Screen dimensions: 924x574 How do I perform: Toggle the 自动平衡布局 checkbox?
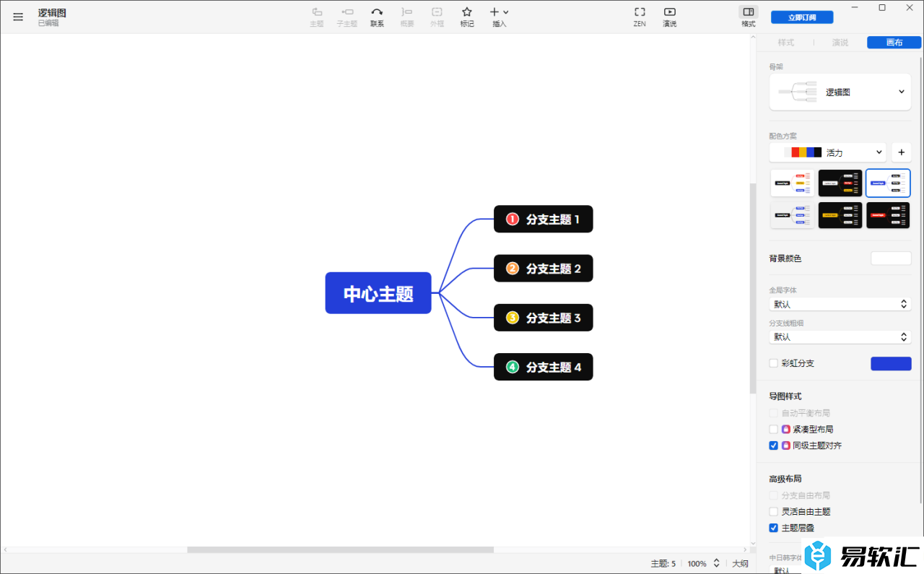click(774, 413)
